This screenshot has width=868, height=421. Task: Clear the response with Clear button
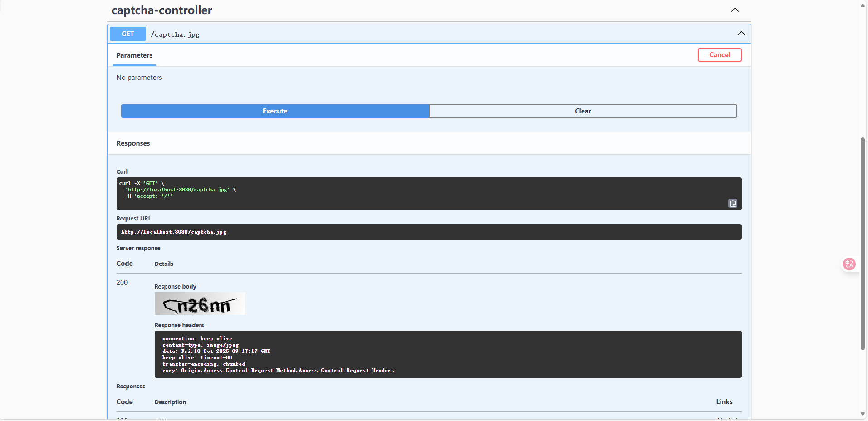tap(583, 111)
